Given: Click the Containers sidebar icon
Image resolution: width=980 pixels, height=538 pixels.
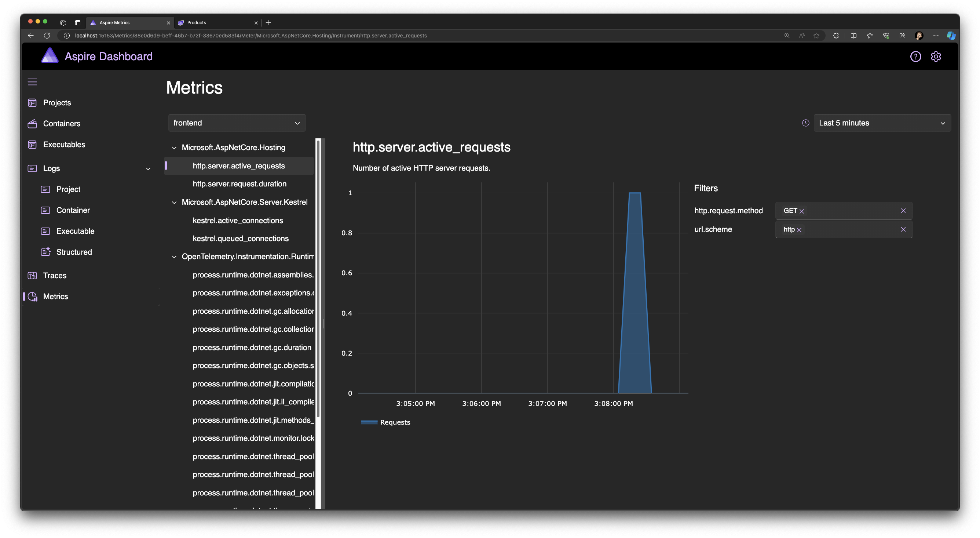Looking at the screenshot, I should click(x=32, y=123).
